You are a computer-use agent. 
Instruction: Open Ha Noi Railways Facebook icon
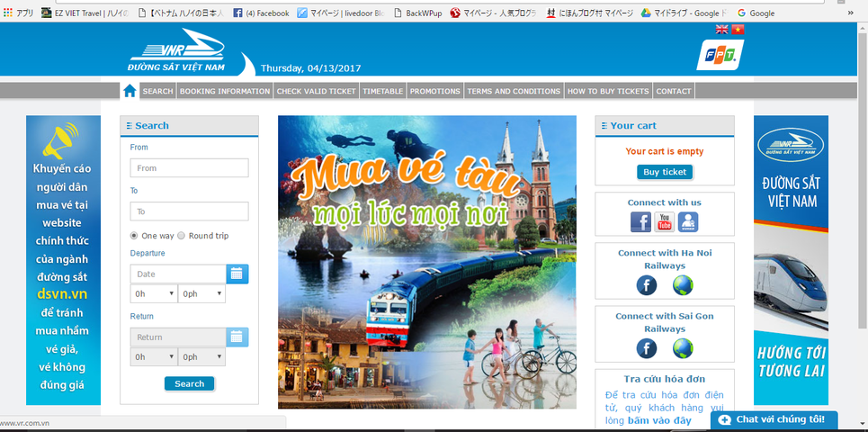tap(646, 285)
